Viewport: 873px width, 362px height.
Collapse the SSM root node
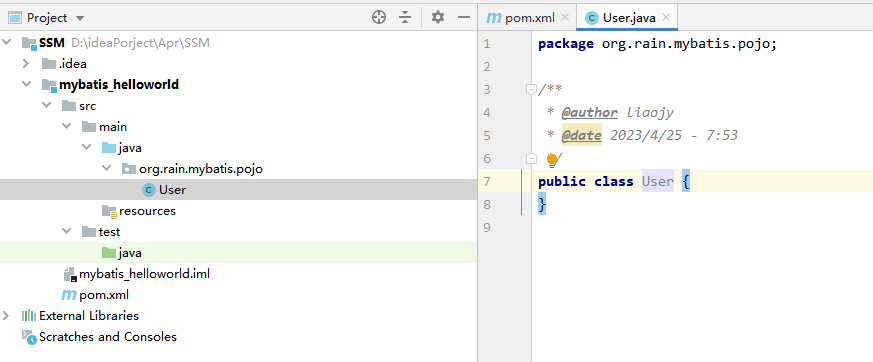click(x=7, y=42)
